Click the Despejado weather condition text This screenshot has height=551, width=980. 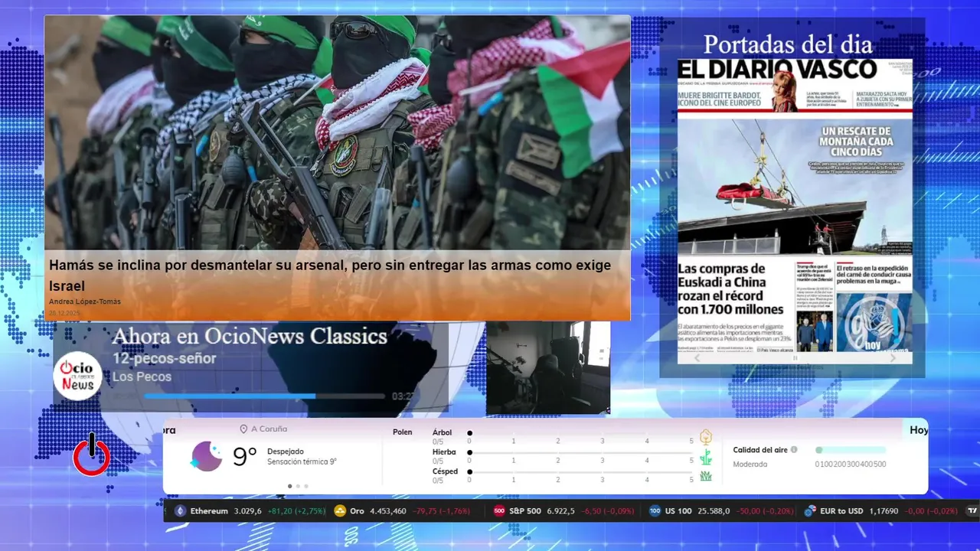pos(286,452)
